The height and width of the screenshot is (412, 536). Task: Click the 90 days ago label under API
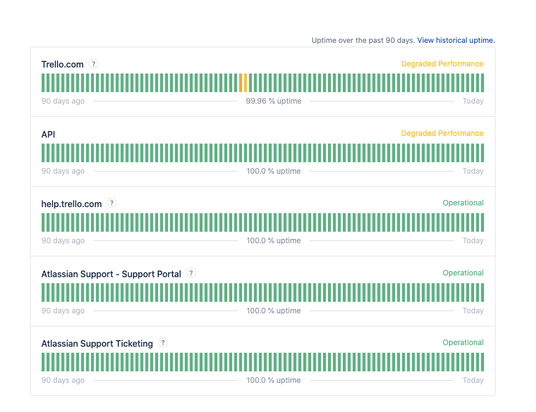pyautogui.click(x=63, y=171)
